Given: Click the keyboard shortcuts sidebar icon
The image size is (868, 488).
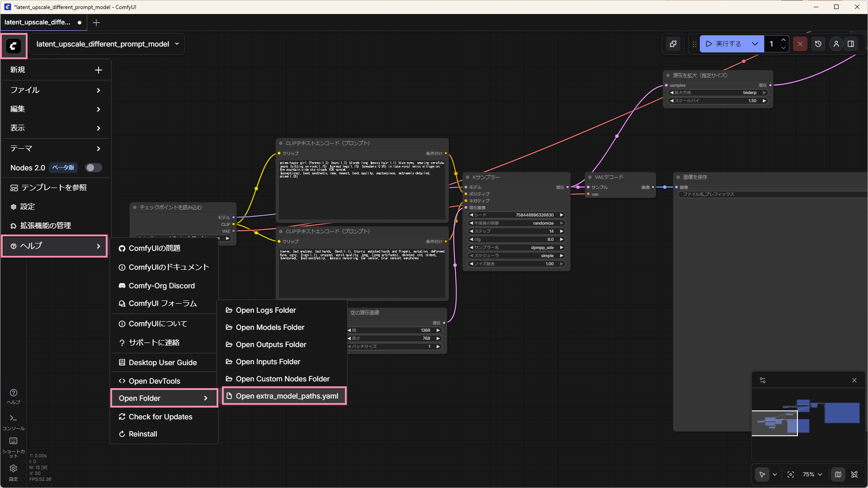Looking at the screenshot, I should click(13, 441).
